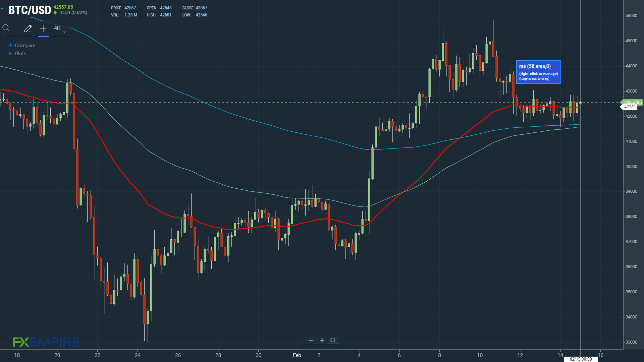This screenshot has height=362, width=644.
Task: Select the pencil drawing tool
Action: [x=28, y=28]
